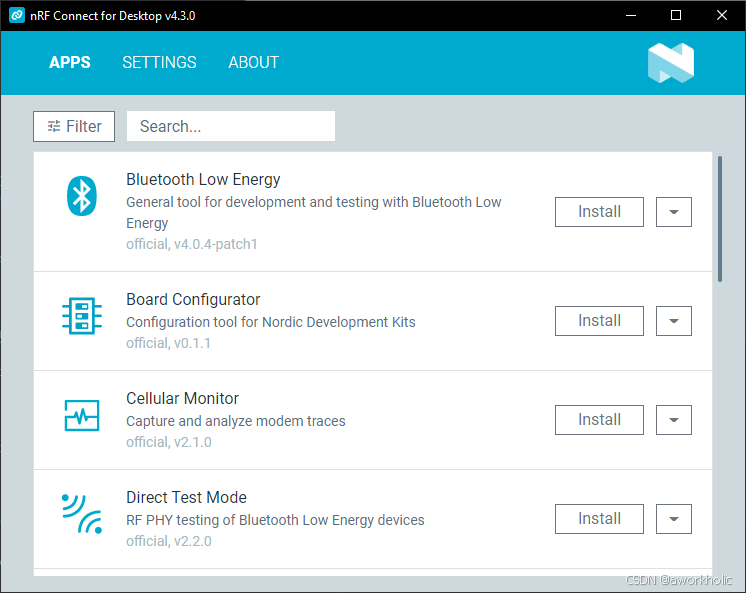Click the Bluetooth Low Energy app icon
746x593 pixels.
(x=82, y=196)
